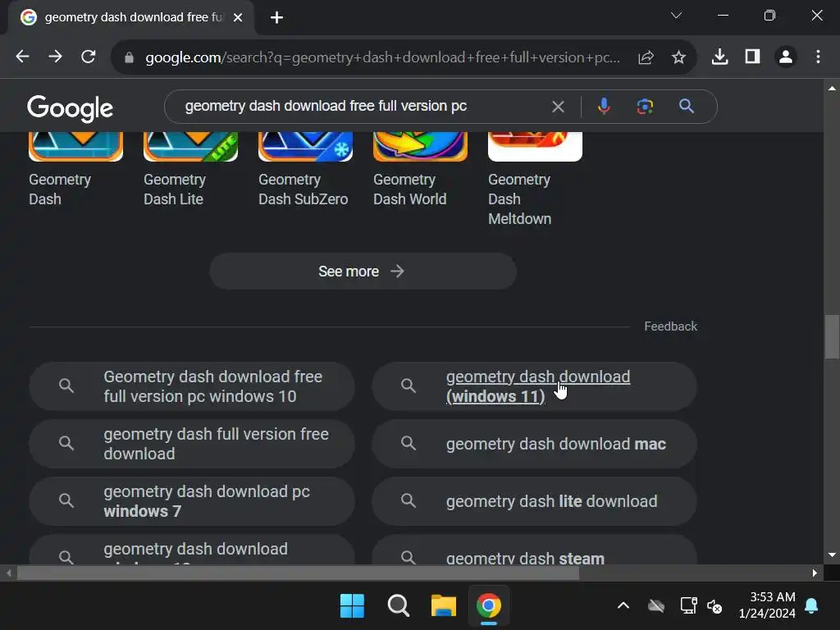Click magnifier icon beside lite download suggestion

click(409, 500)
